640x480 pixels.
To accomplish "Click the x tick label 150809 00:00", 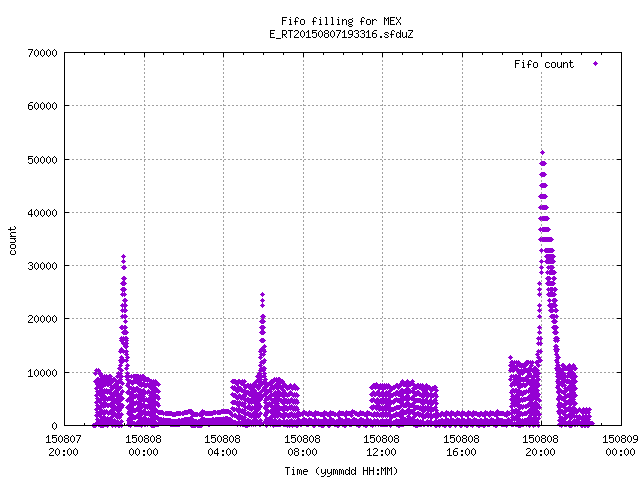I will pos(620,446).
